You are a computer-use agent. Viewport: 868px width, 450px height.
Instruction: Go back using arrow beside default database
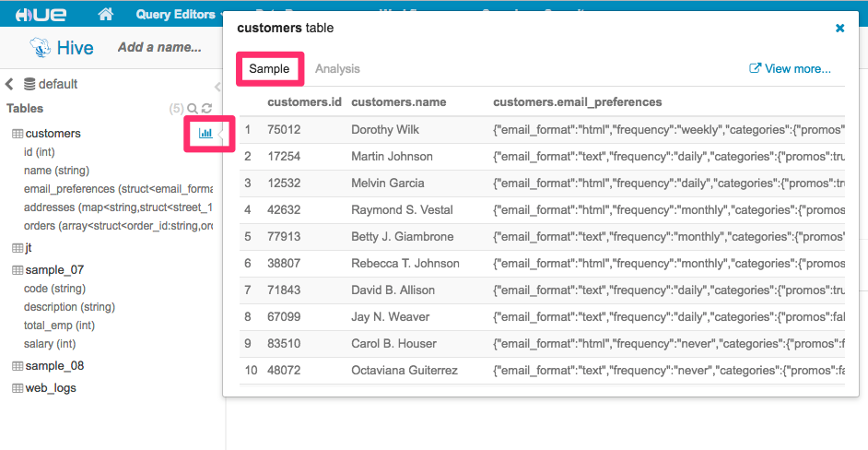(9, 84)
